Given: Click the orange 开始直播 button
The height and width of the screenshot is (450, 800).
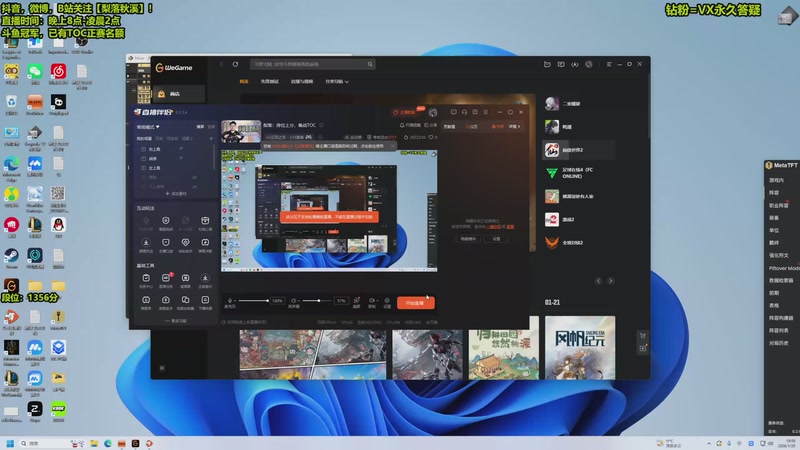Looking at the screenshot, I should click(416, 303).
